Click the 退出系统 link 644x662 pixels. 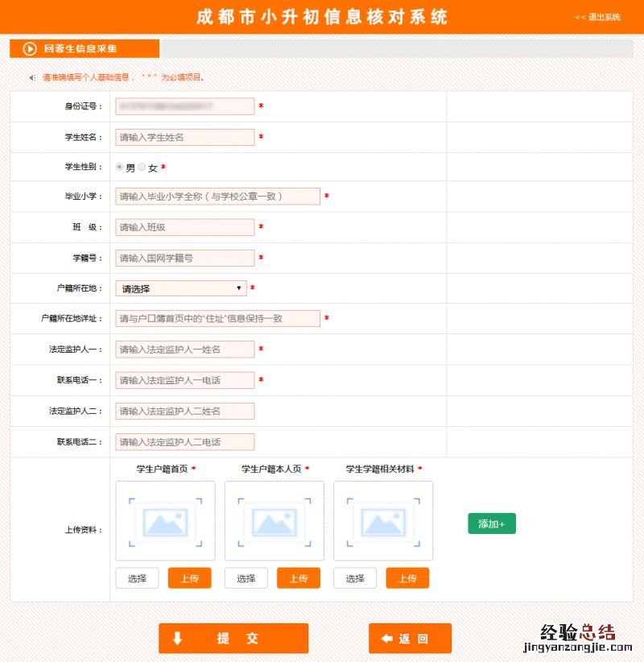(x=598, y=17)
